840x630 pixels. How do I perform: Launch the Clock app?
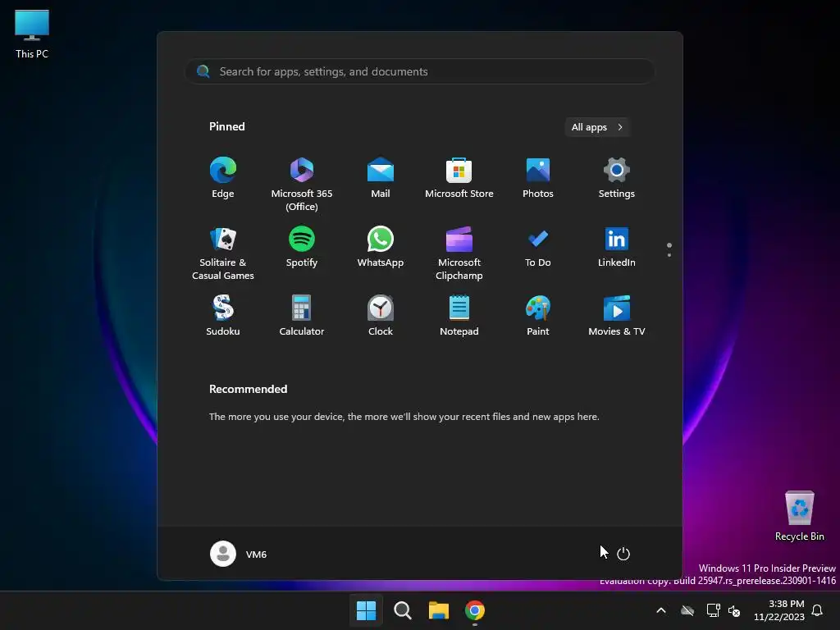coord(381,316)
